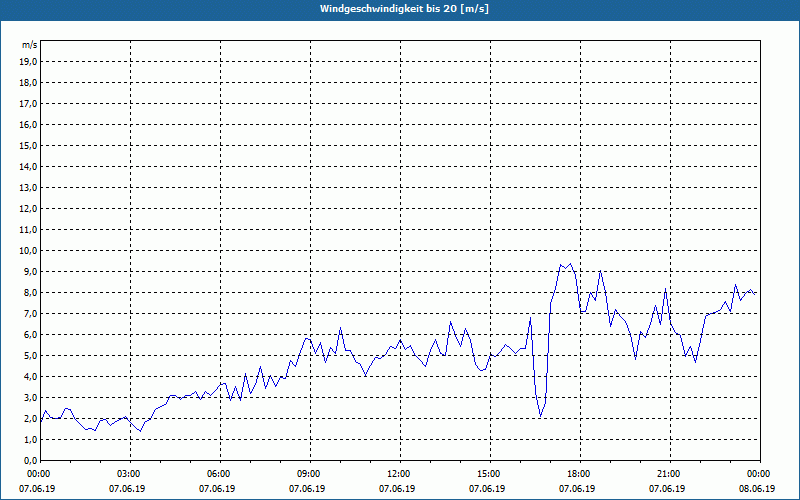
Task: Click the "1,0" y-axis label
Action: pos(30,440)
